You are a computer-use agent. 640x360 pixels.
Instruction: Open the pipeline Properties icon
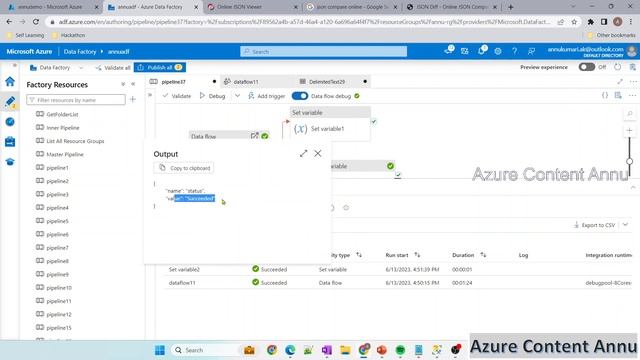pyautogui.click(x=618, y=96)
